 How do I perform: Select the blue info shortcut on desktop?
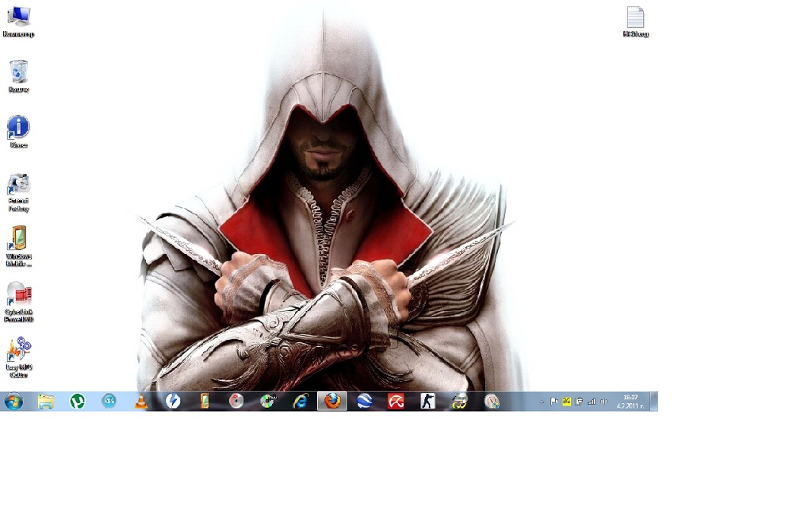tap(18, 129)
